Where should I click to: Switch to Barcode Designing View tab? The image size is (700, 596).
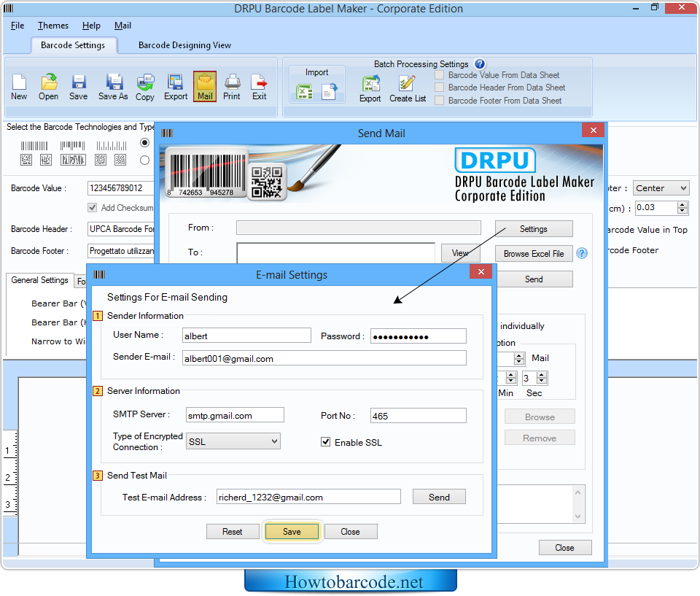click(x=184, y=45)
